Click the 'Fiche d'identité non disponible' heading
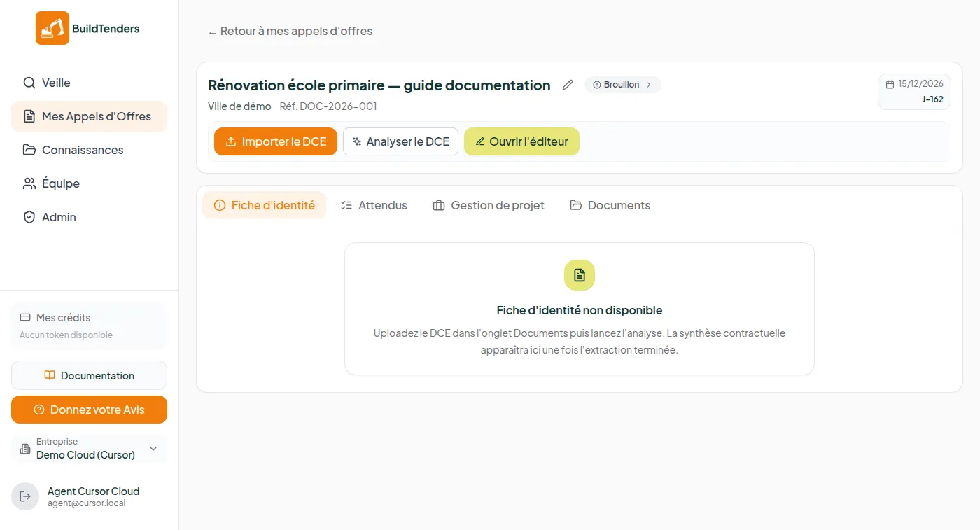The width and height of the screenshot is (980, 530). (580, 310)
